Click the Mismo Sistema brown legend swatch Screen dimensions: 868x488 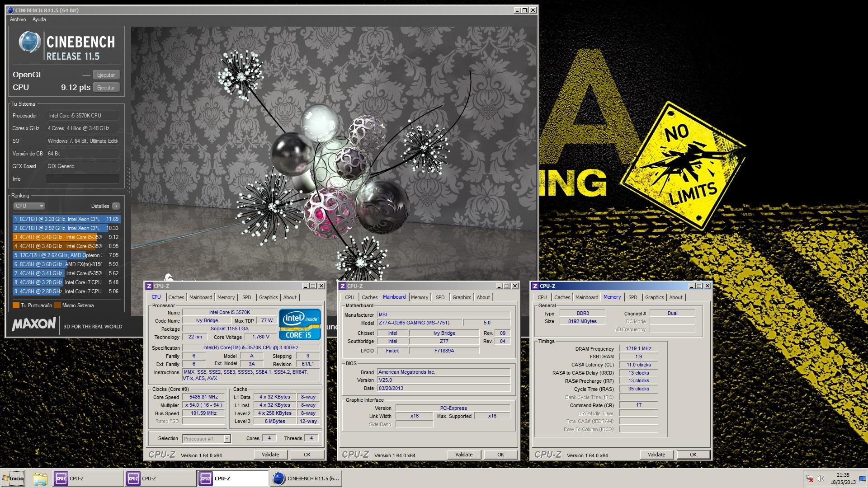[x=57, y=305]
